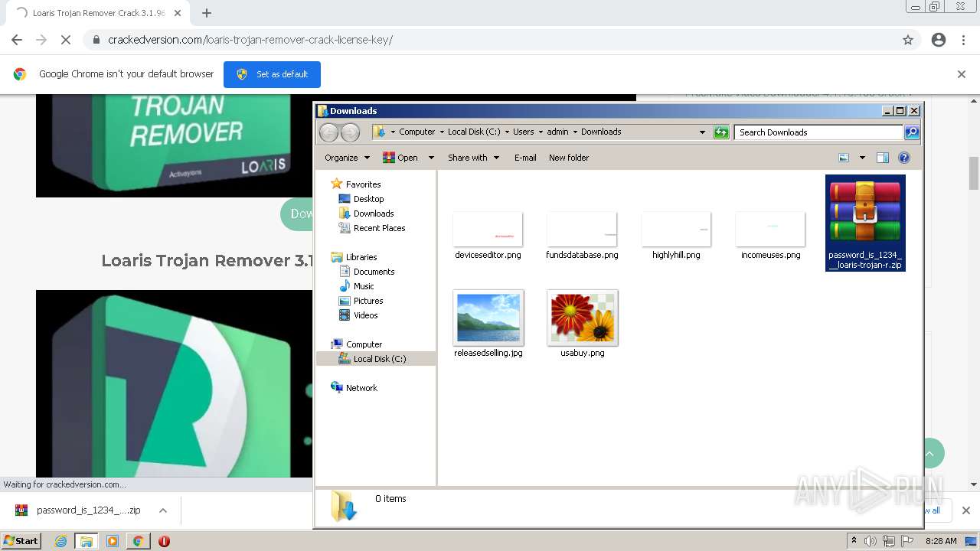
Task: Set Chrome as default browser
Action: point(272,74)
